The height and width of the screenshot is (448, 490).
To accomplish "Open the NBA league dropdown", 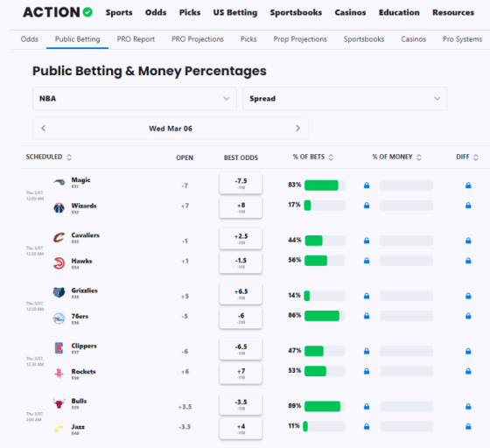I will [135, 98].
